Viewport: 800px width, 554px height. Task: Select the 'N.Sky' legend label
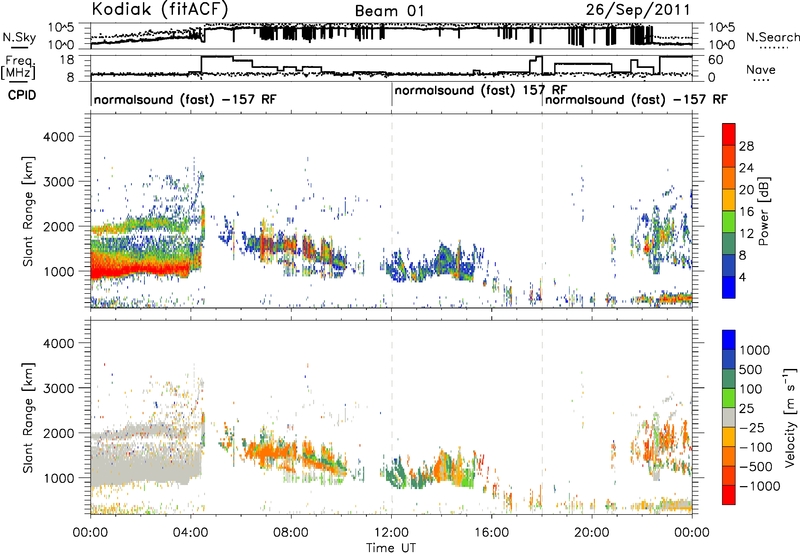19,37
